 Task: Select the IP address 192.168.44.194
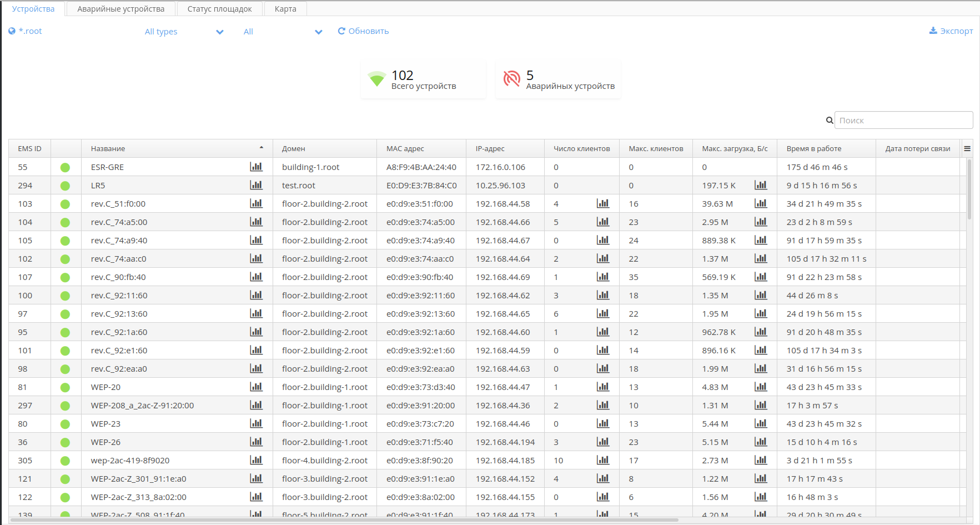505,442
